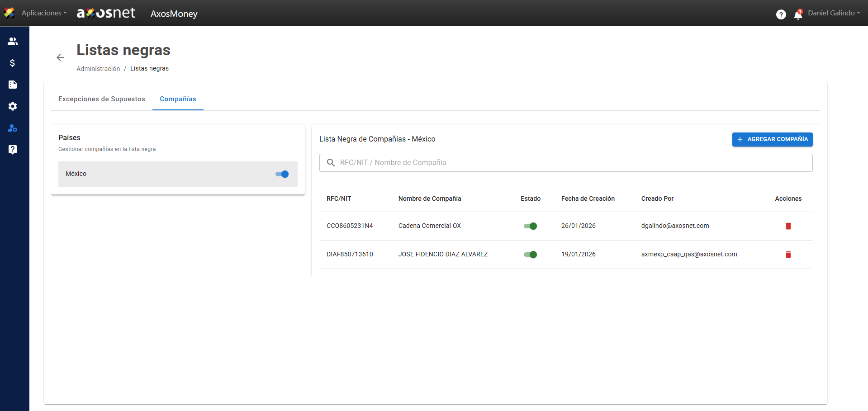Viewport: 868px width, 411px height.
Task: Select the user administration sidebar icon
Action: point(13,128)
